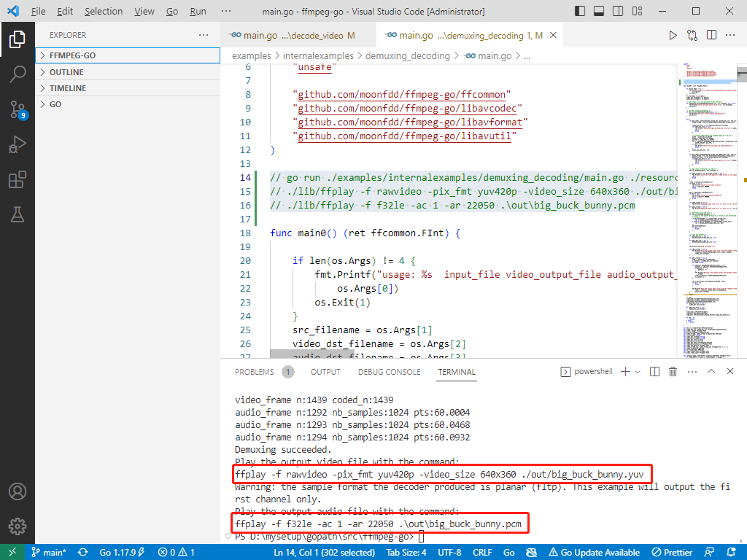Click the Accounts icon above settings gear
Screen dimensions: 747x560
[x=18, y=492]
